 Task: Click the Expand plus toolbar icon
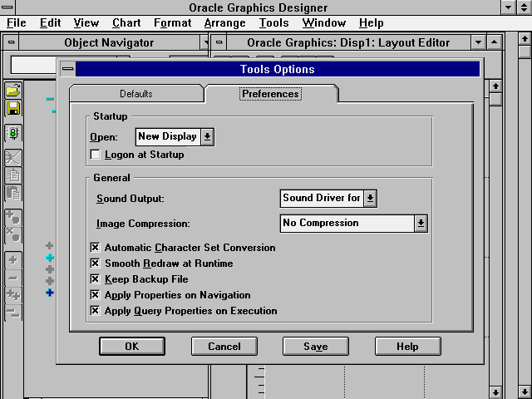click(12, 259)
